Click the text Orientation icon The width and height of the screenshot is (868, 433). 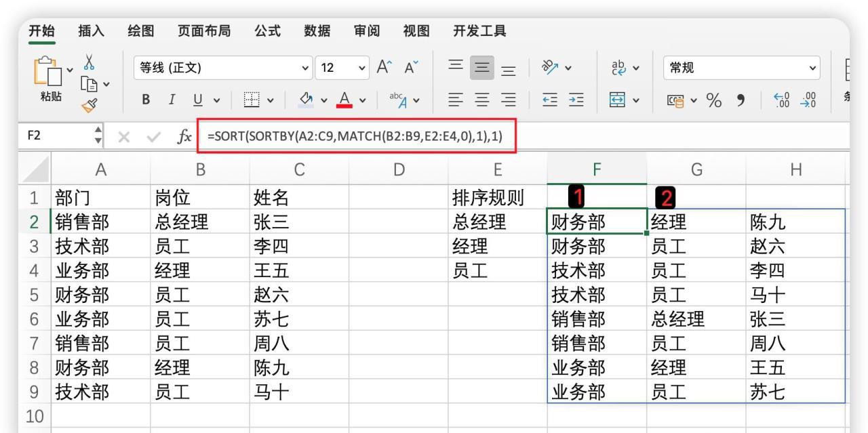click(549, 67)
